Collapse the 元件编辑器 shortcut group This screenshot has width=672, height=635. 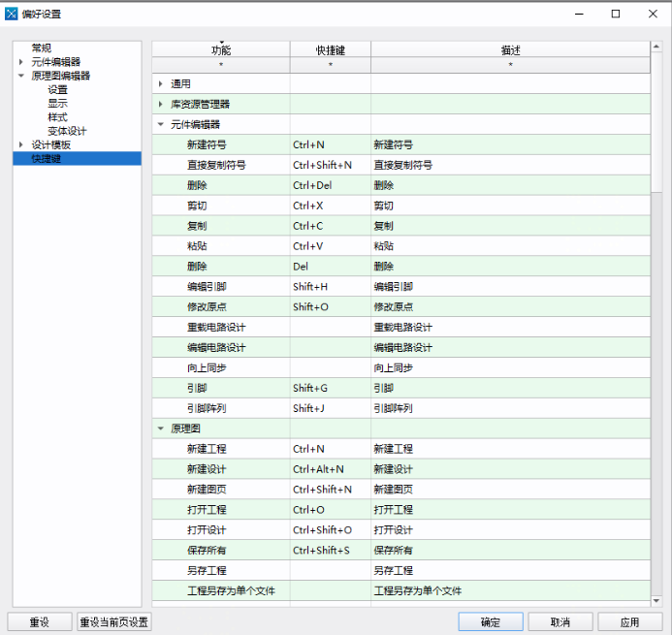pos(161,124)
